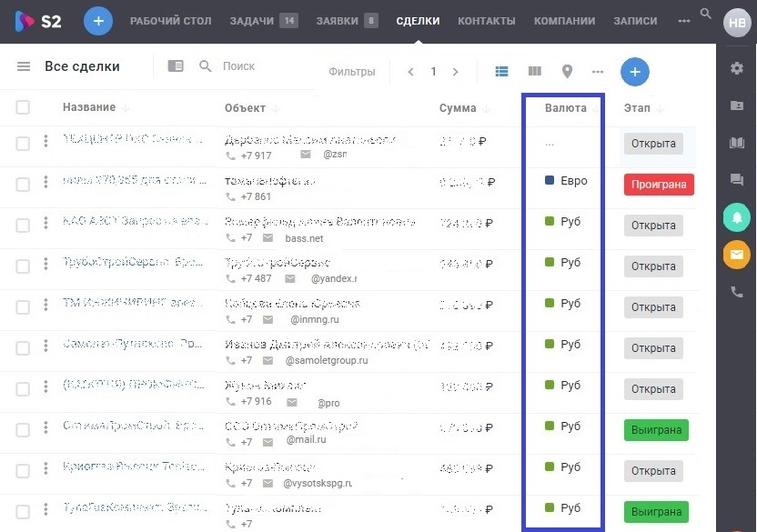Image resolution: width=757 pixels, height=532 pixels.
Task: Sort table by Сумма column header
Action: [x=458, y=108]
